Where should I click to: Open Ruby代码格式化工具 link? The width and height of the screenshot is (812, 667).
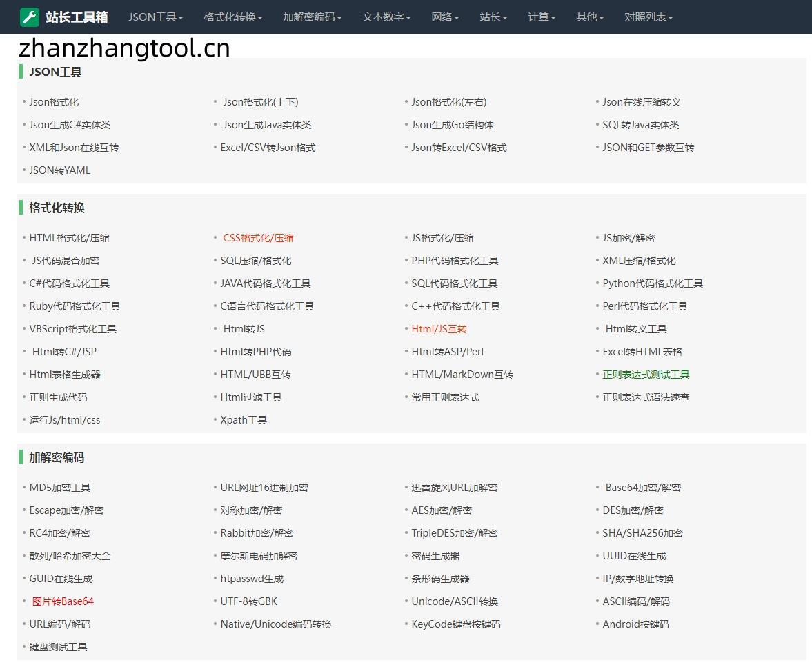pos(75,306)
